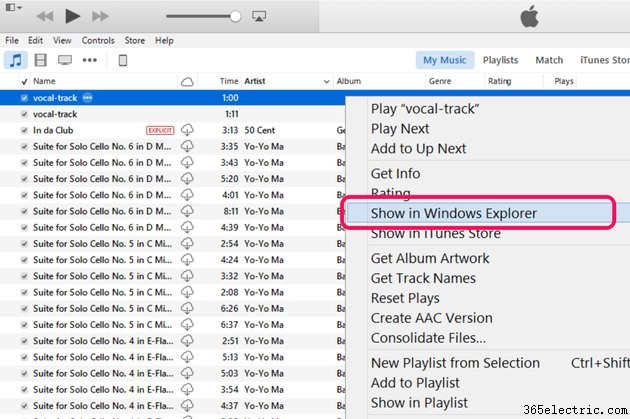Sort by the Rating column header
This screenshot has width=630, height=419.
pyautogui.click(x=499, y=81)
